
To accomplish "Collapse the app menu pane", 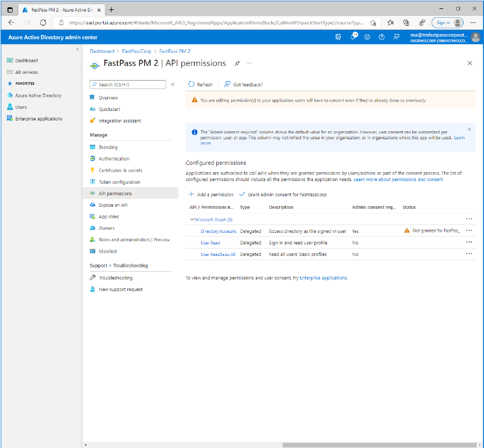I will pyautogui.click(x=173, y=84).
